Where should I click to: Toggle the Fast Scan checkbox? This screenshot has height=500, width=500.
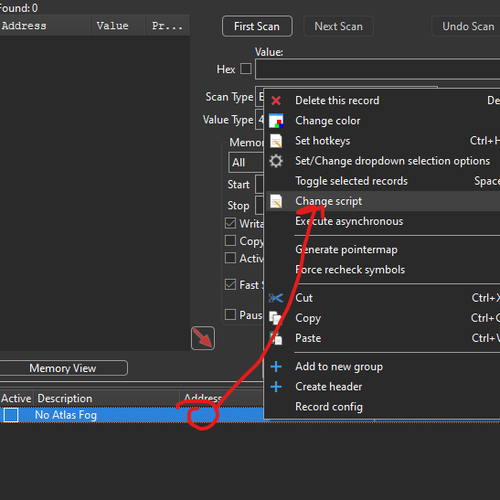click(230, 284)
